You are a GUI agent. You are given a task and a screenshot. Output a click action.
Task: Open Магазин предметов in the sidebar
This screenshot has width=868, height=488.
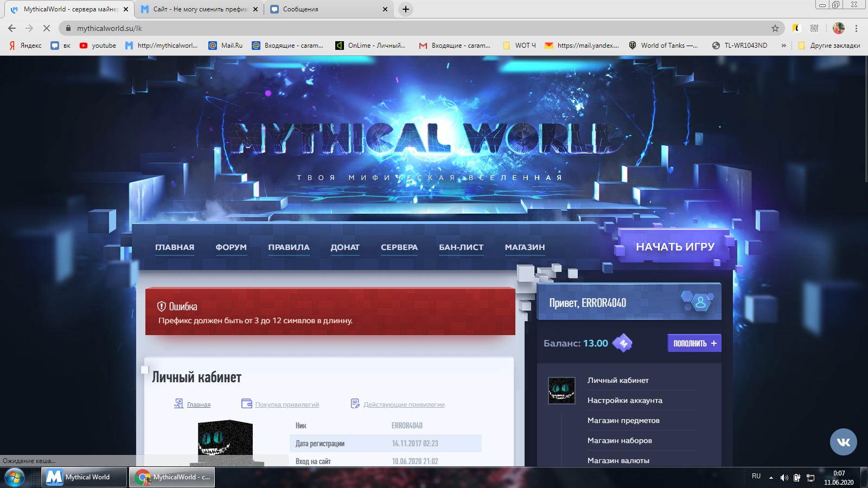[623, 420]
